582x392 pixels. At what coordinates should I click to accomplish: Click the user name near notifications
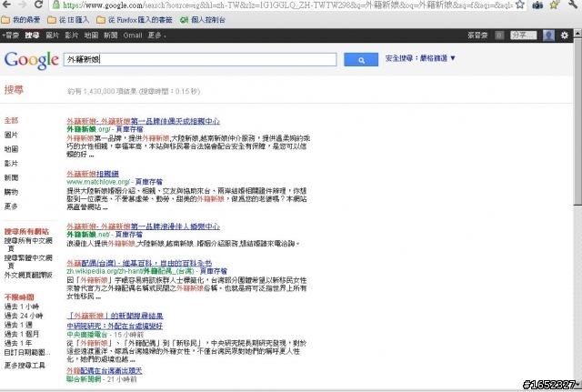click(x=477, y=35)
